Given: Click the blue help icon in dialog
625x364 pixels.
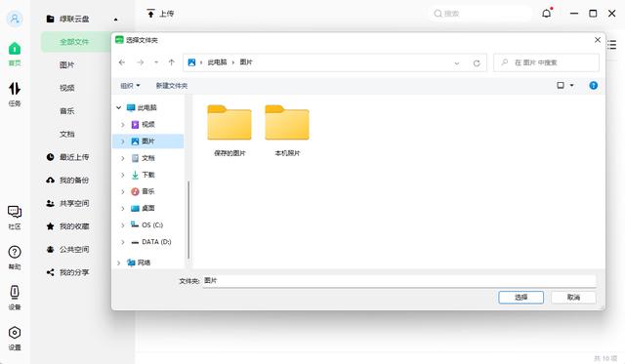Looking at the screenshot, I should click(593, 85).
